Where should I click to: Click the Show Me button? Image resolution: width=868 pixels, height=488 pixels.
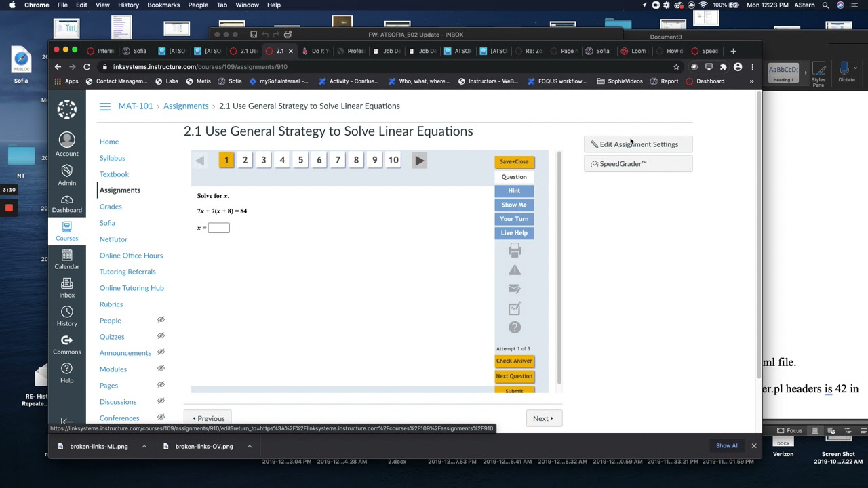(514, 205)
